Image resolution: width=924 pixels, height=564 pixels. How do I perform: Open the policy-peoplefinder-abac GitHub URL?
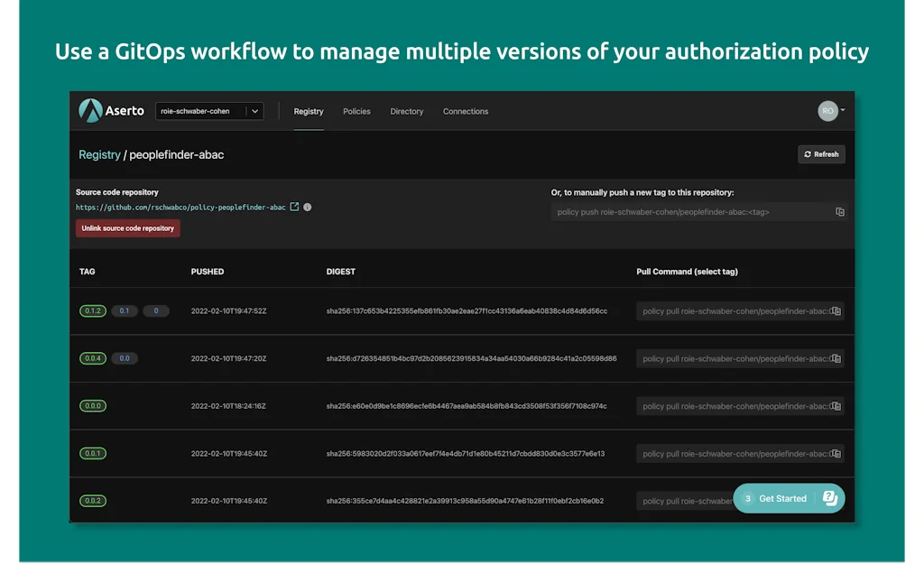click(180, 207)
